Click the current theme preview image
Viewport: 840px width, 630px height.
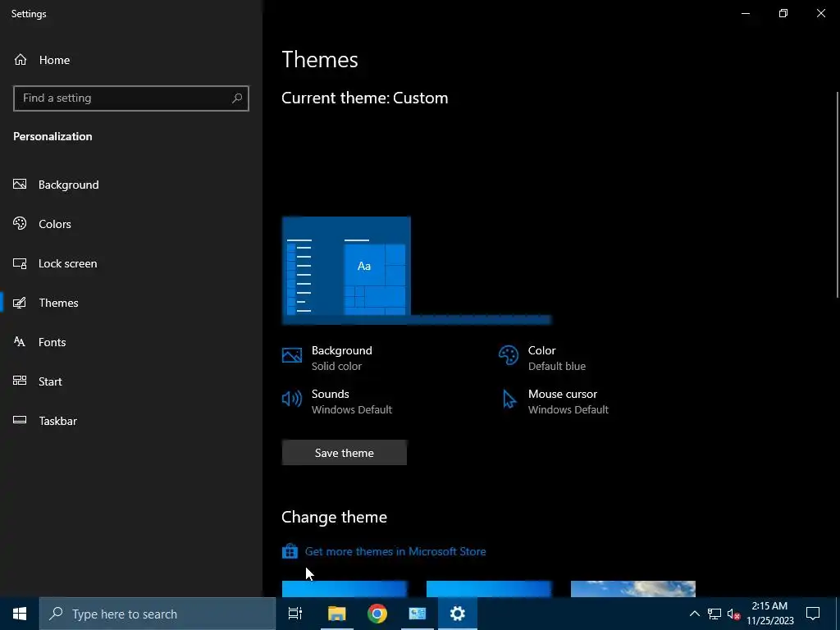416,271
